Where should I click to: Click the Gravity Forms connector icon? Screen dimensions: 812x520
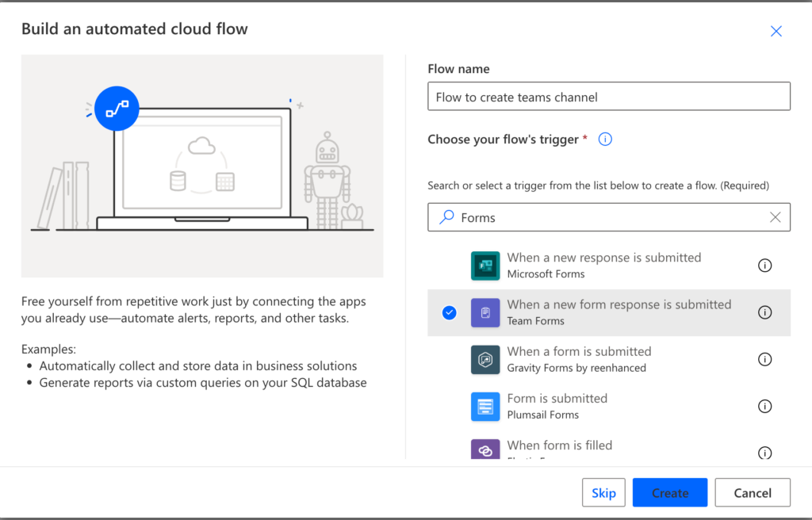pyautogui.click(x=485, y=359)
